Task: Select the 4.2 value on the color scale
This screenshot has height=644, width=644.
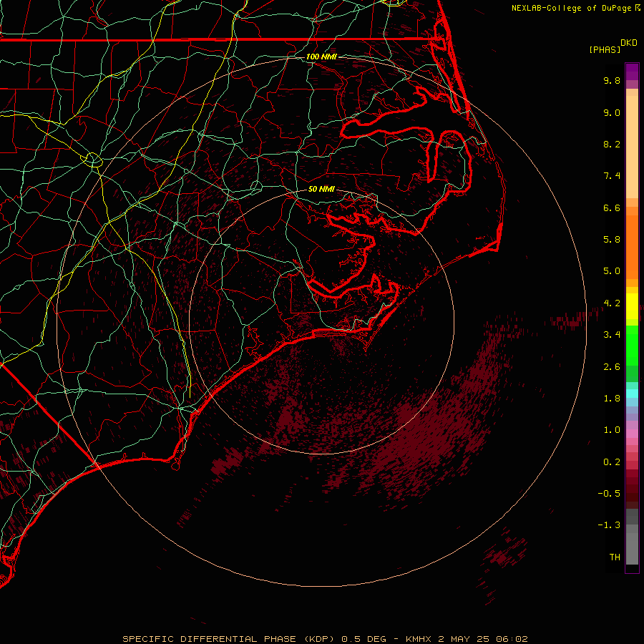Action: click(x=612, y=303)
